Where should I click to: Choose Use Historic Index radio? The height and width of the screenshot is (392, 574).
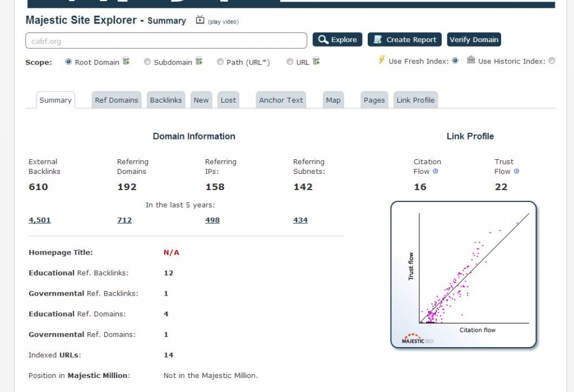[552, 61]
